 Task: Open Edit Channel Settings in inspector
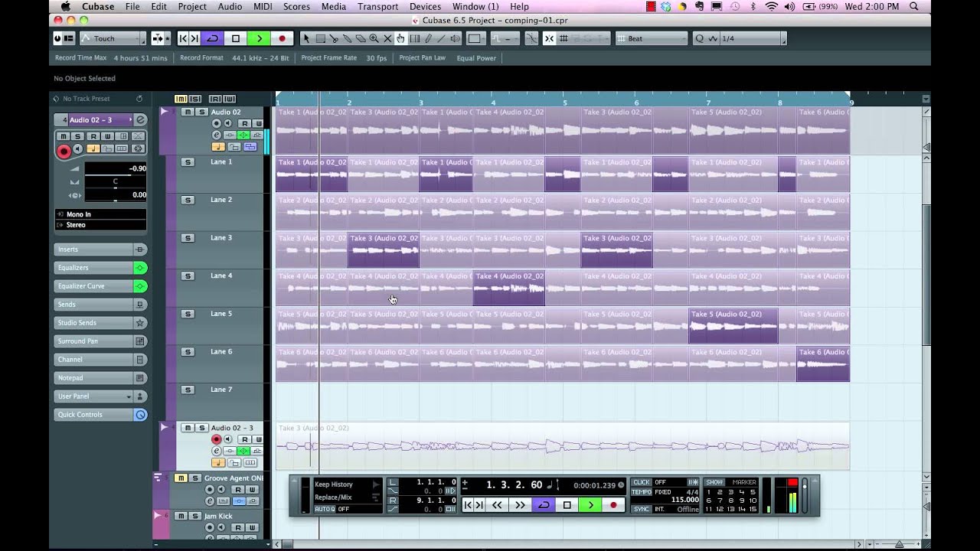coord(140,119)
